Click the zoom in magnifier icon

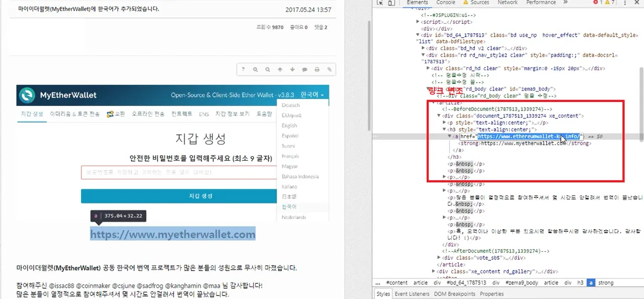(x=256, y=69)
